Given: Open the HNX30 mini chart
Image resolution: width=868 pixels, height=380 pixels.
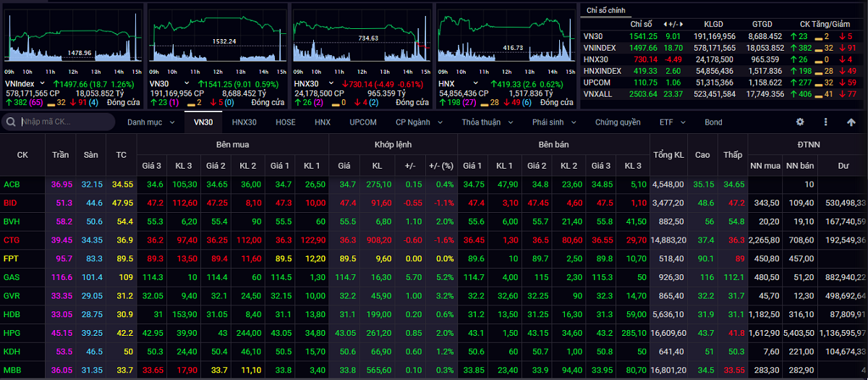Looking at the screenshot, I should point(361,38).
